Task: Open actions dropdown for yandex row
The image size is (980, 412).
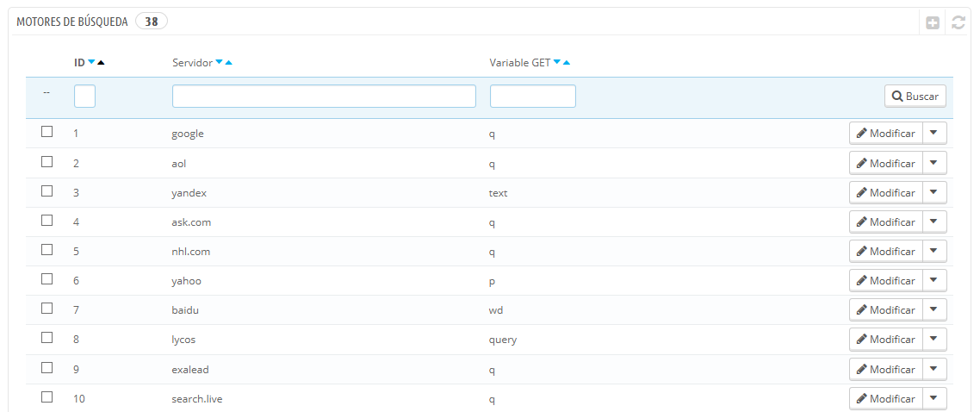Action: [934, 192]
